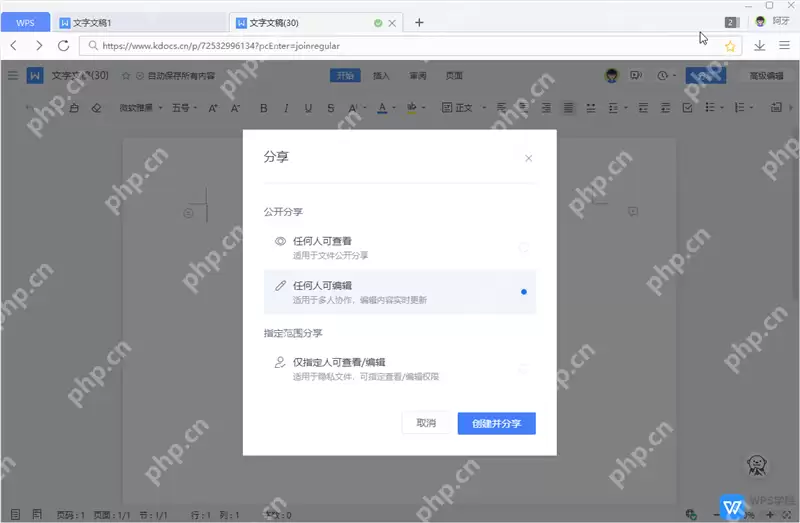
Task: Open the 阿芳 account avatar
Action: (x=760, y=21)
